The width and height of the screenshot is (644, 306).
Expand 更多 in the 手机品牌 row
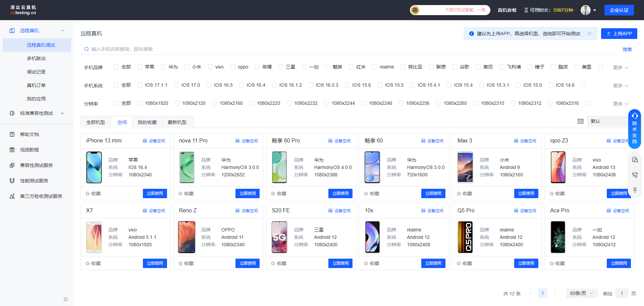(621, 68)
